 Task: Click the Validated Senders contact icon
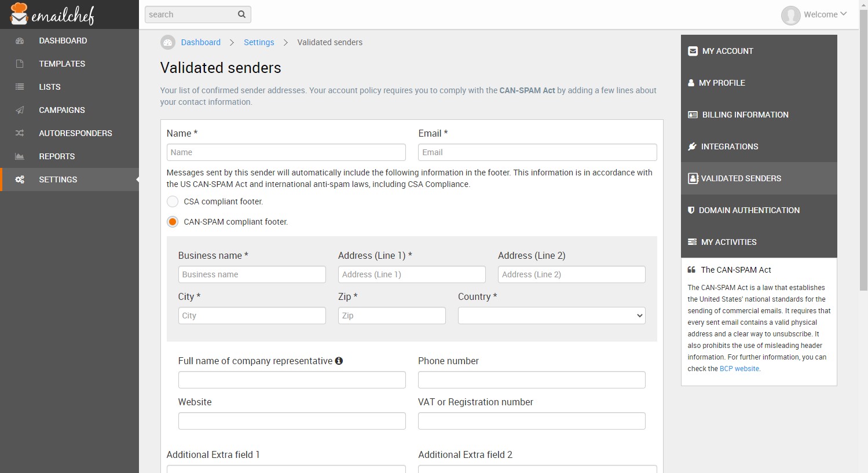point(693,178)
